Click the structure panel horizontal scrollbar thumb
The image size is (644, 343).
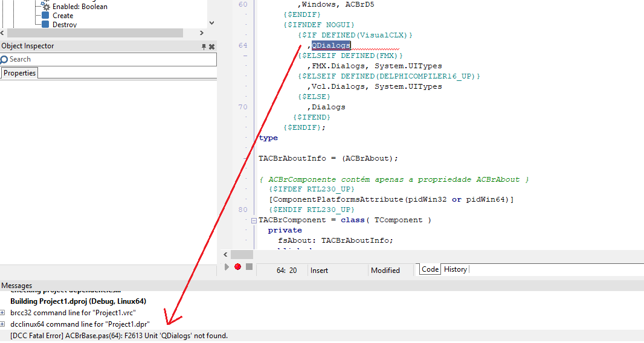95,33
